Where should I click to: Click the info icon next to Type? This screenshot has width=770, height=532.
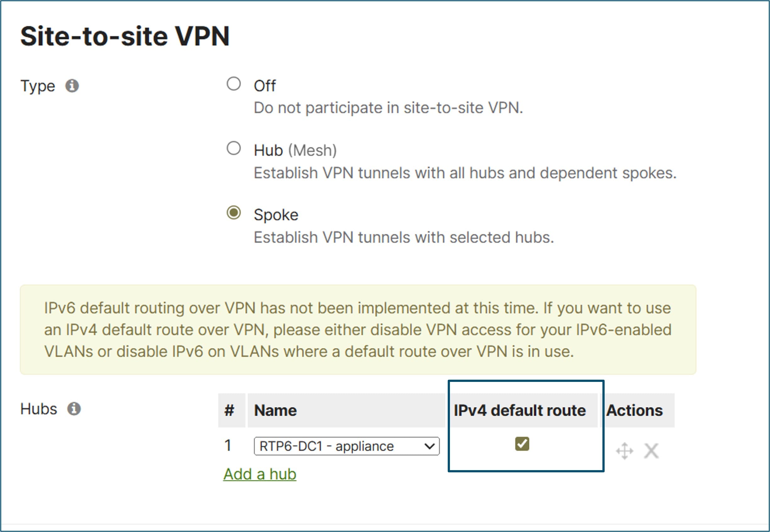click(x=72, y=86)
